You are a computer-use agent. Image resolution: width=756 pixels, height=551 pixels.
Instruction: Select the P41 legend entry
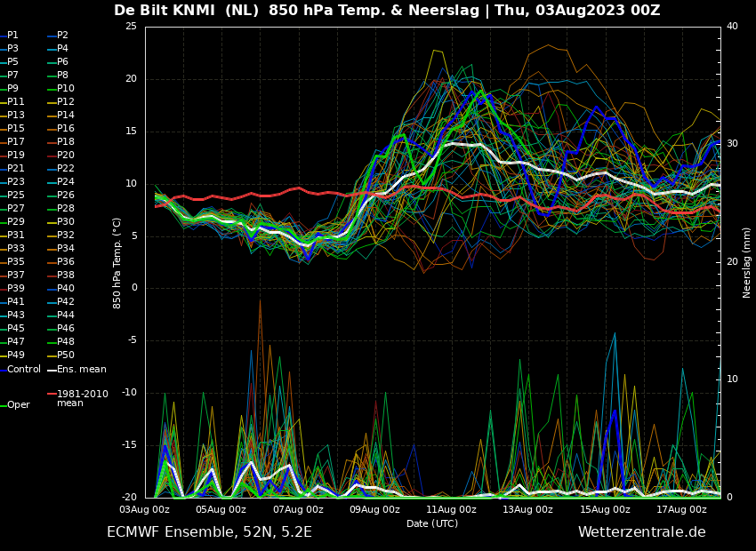pos(16,302)
